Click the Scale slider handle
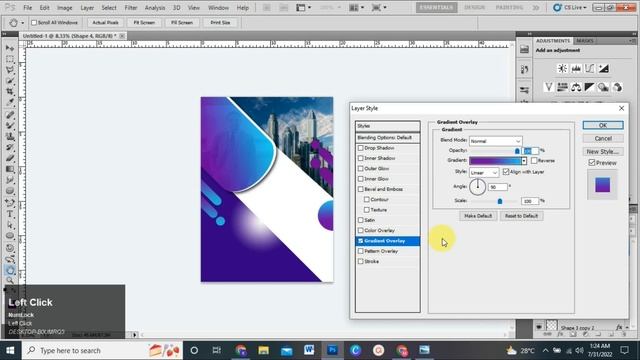This screenshot has width=640, height=360. pyautogui.click(x=500, y=201)
